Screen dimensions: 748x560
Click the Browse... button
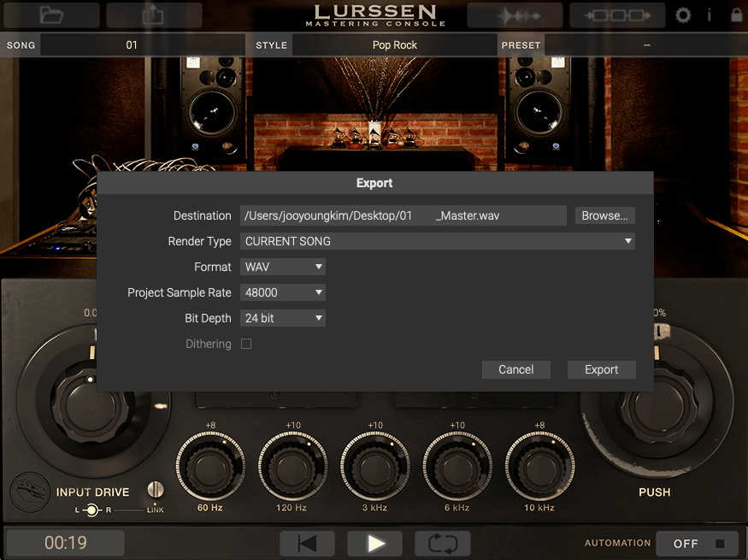604,215
